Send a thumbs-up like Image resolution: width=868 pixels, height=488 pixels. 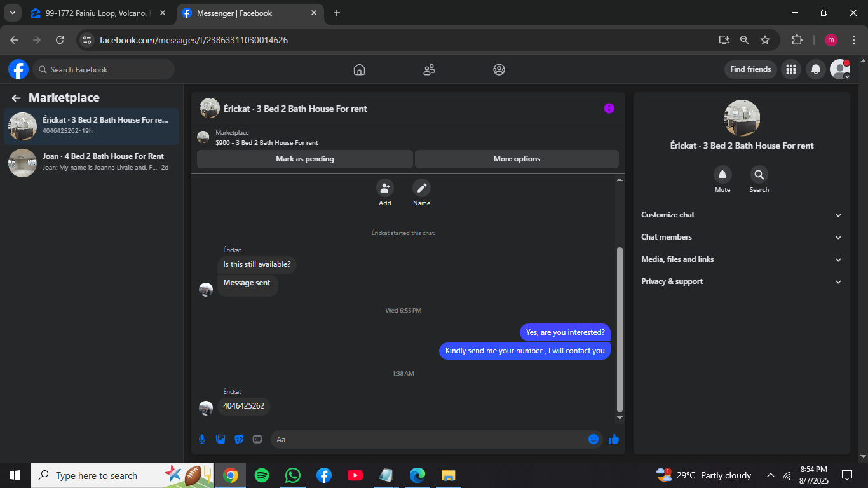coord(613,439)
